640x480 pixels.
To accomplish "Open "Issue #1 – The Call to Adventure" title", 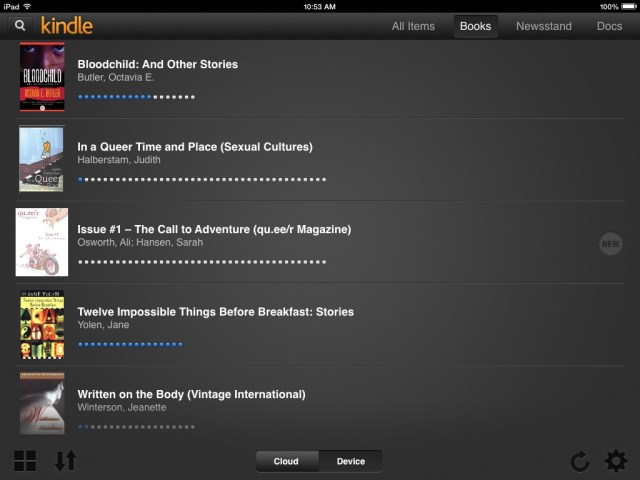I will click(x=214, y=229).
